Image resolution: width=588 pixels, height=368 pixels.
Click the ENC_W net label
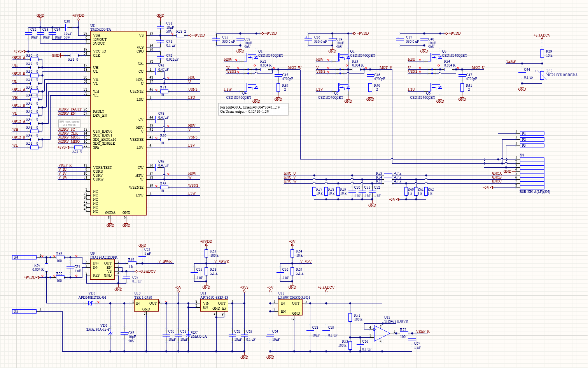(x=290, y=181)
